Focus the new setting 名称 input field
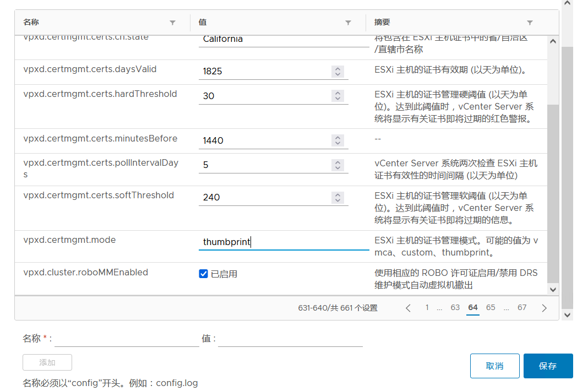 click(127, 339)
